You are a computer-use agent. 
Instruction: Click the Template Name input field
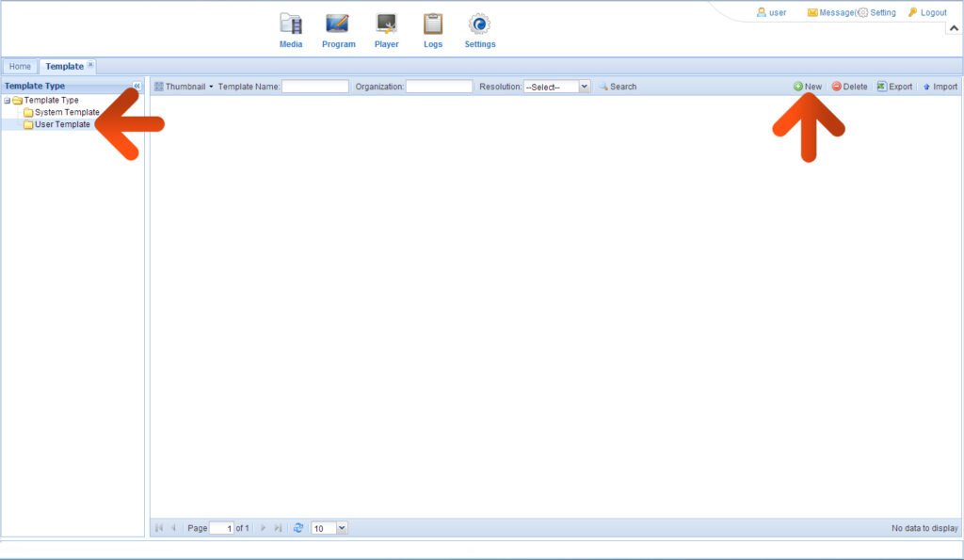(315, 87)
